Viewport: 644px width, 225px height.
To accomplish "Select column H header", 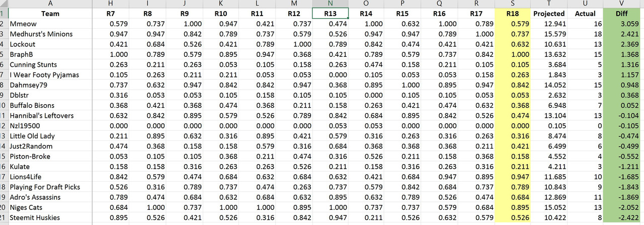I will coord(110,4).
